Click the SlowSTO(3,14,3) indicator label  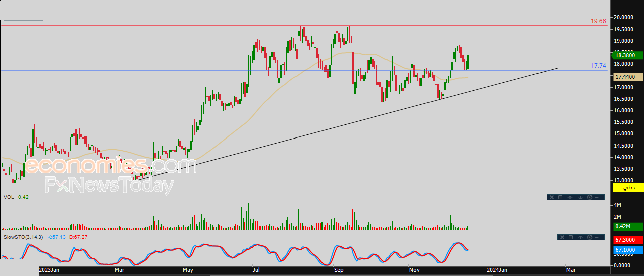(x=23, y=237)
